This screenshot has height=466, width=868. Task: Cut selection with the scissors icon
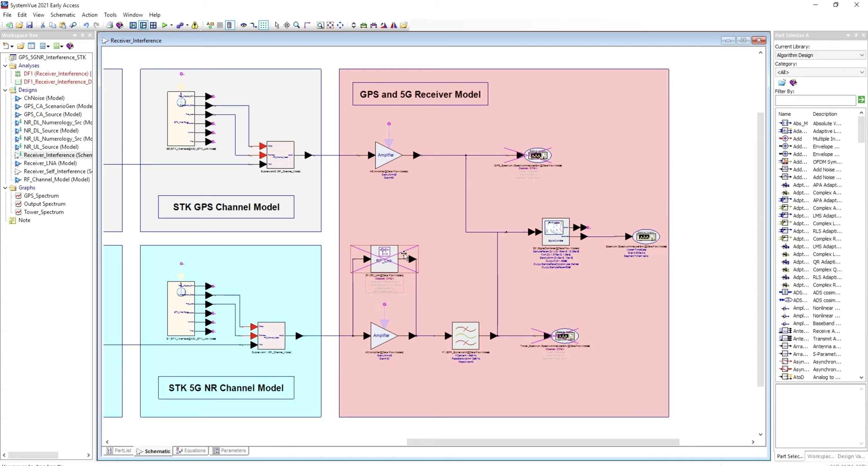point(42,25)
